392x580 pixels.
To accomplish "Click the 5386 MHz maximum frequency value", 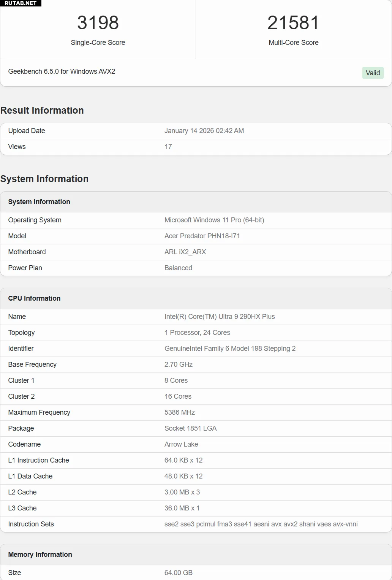I will [x=180, y=412].
